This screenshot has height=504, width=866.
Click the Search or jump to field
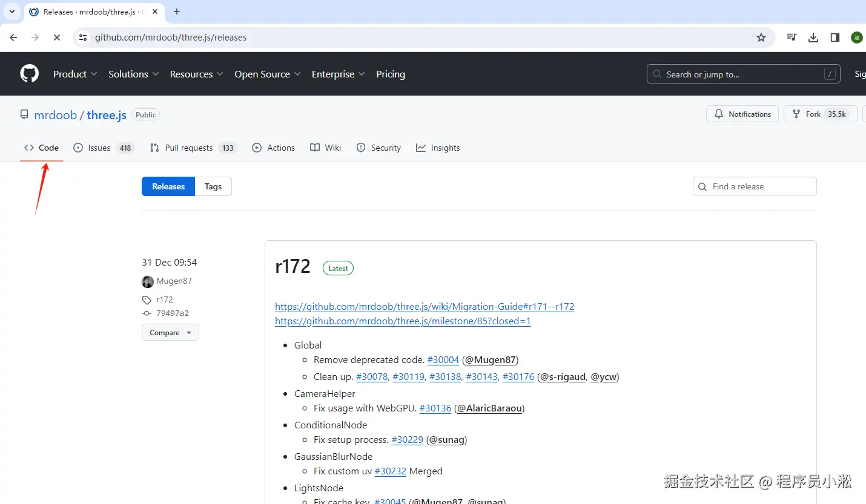pyautogui.click(x=744, y=74)
